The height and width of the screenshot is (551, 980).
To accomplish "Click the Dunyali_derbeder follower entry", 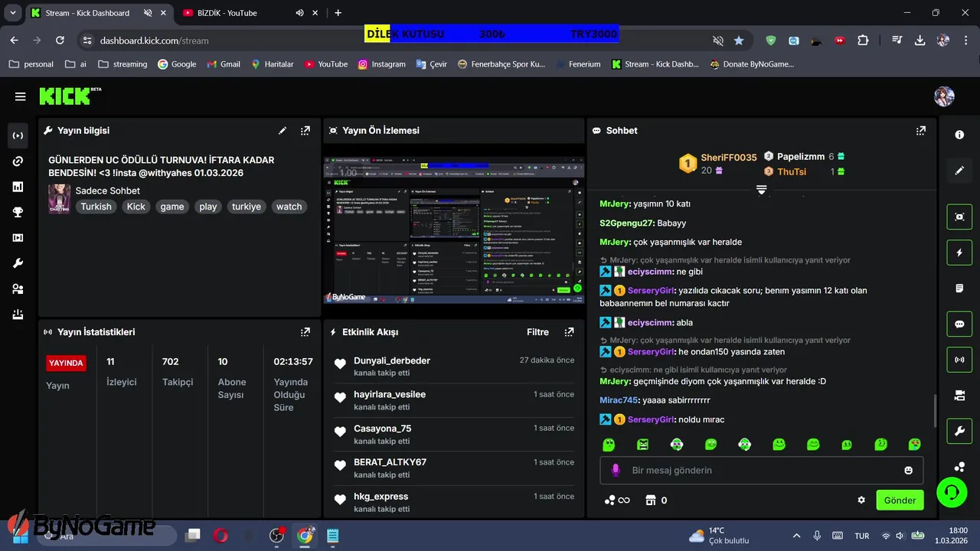I will 454,366.
